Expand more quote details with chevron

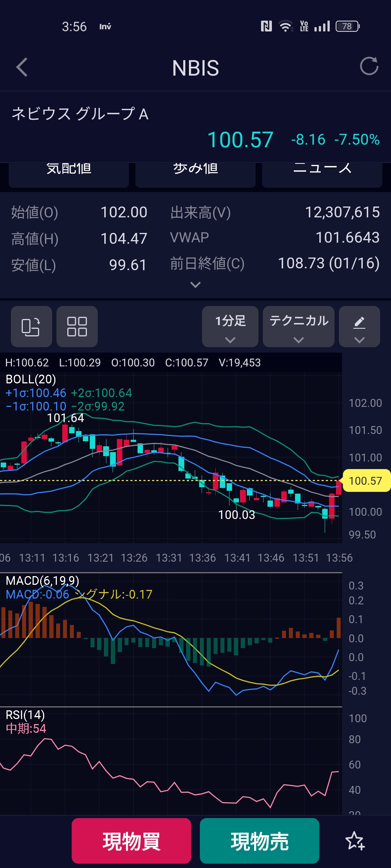click(195, 285)
